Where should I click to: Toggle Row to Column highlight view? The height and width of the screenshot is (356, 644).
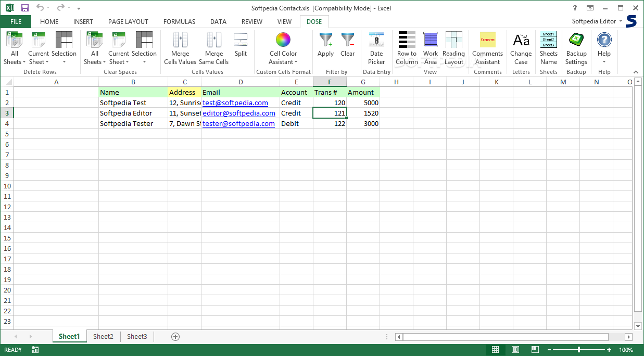point(407,48)
